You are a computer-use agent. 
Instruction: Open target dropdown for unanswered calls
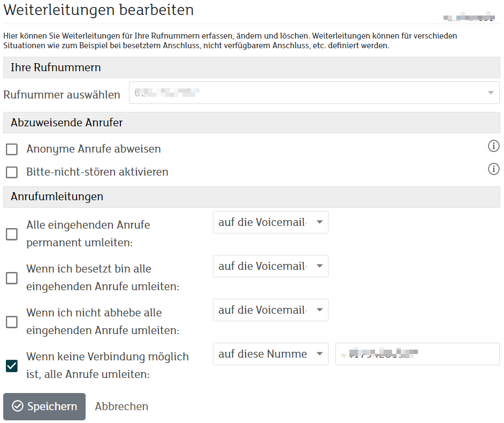[x=270, y=310]
